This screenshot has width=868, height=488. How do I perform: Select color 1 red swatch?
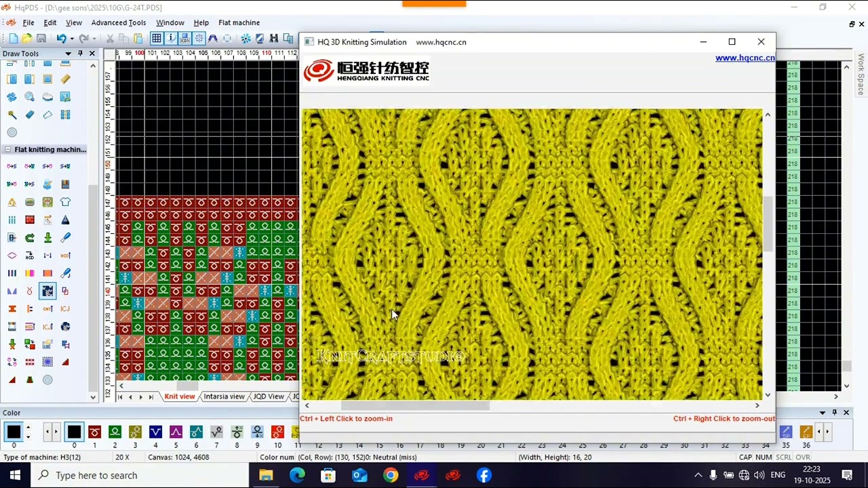tap(94, 432)
